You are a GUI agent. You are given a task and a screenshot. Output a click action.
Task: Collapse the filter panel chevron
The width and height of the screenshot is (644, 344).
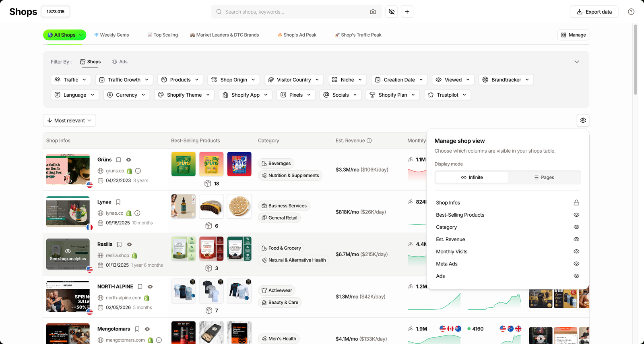[x=577, y=62]
